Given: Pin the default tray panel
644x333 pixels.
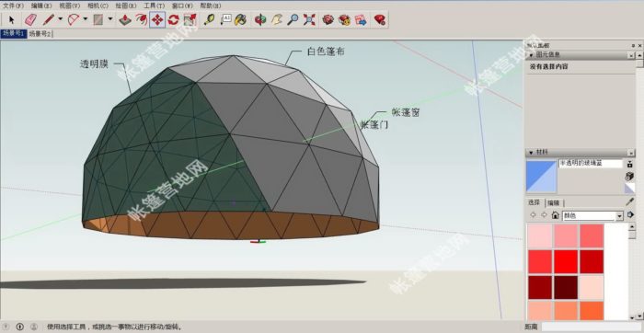Looking at the screenshot, I should tap(633, 46).
